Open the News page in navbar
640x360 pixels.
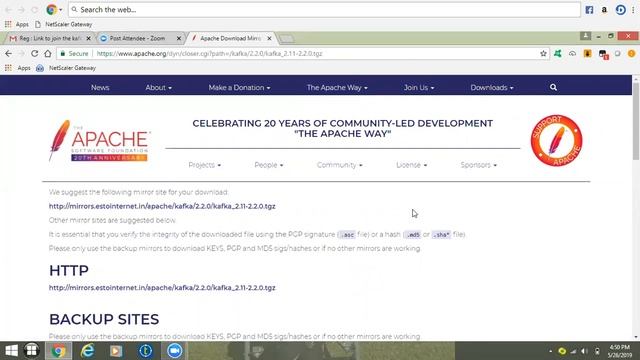100,87
